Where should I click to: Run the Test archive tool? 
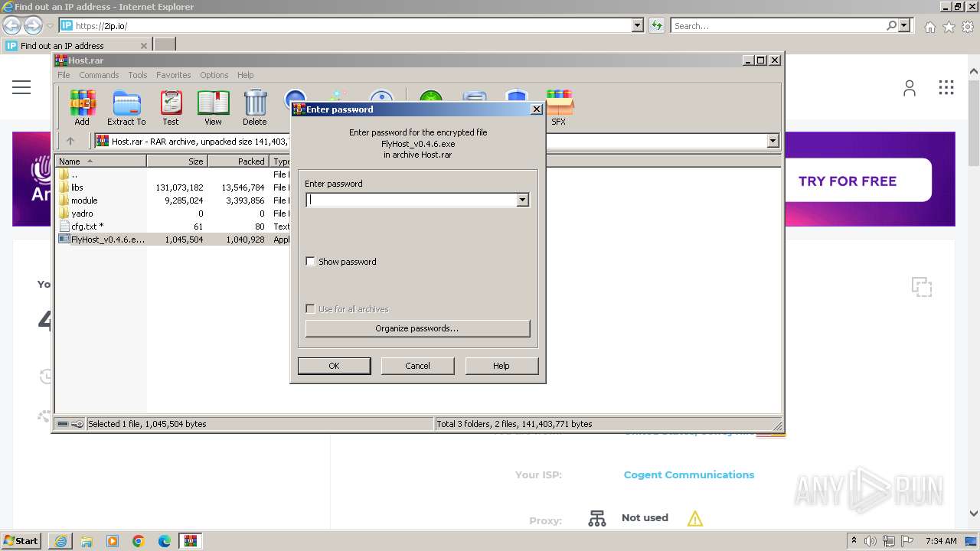click(171, 107)
